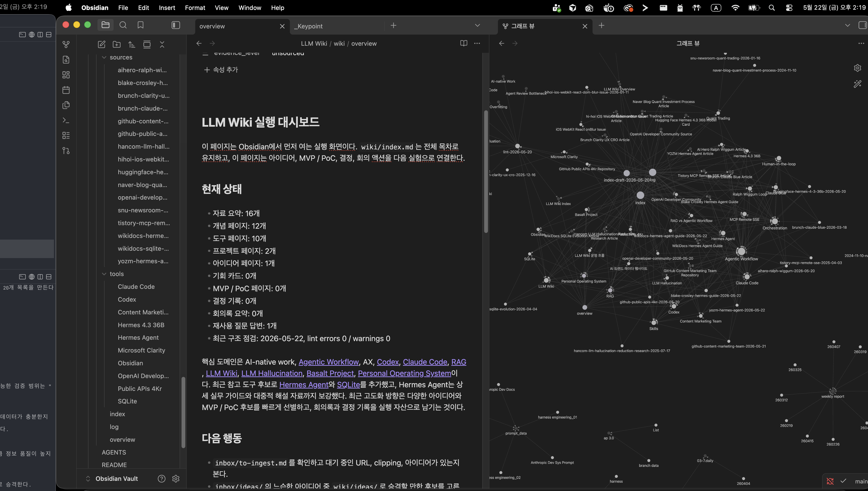
Task: Add a new tab beside _Keypoint
Action: [x=393, y=25]
